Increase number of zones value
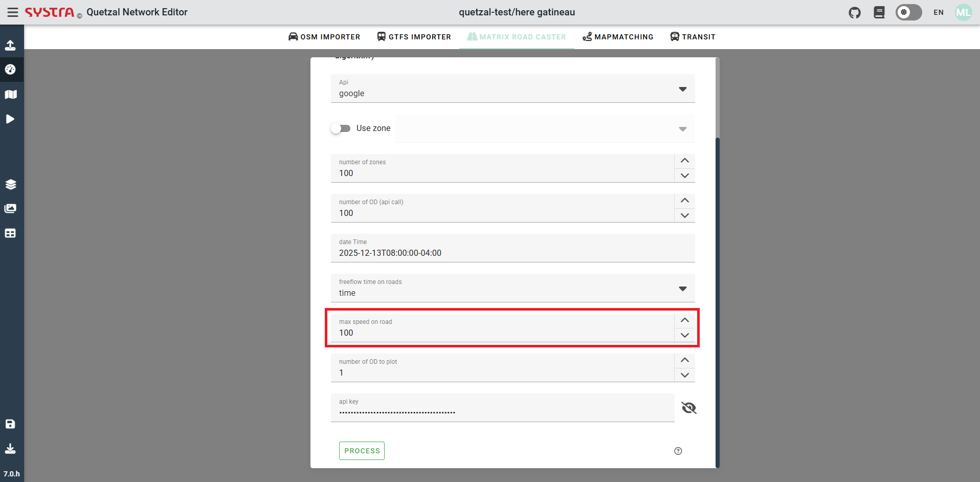Image resolution: width=980 pixels, height=482 pixels. point(685,161)
